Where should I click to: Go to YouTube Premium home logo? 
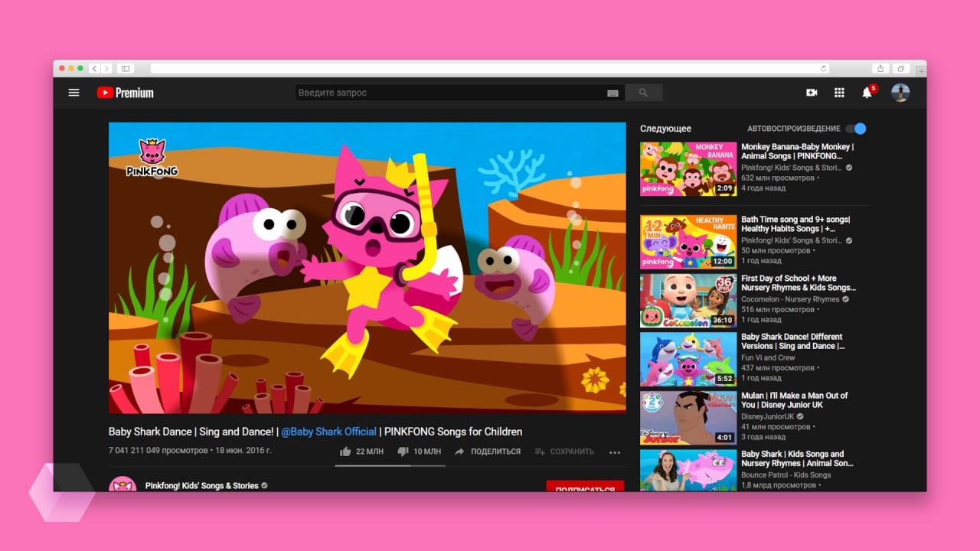pyautogui.click(x=125, y=93)
